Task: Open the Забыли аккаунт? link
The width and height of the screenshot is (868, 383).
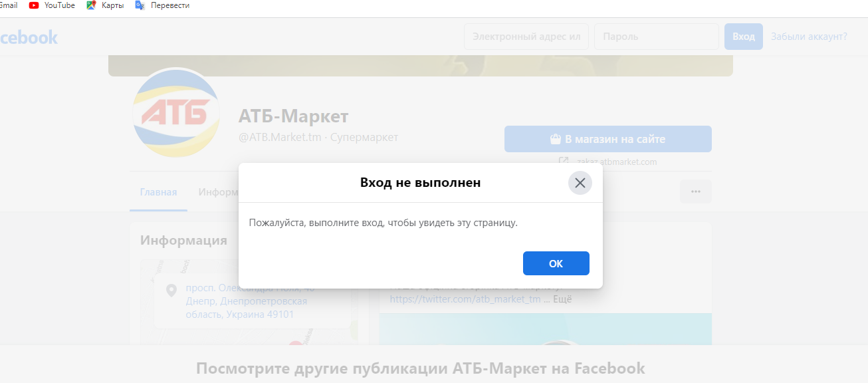Action: tap(809, 37)
